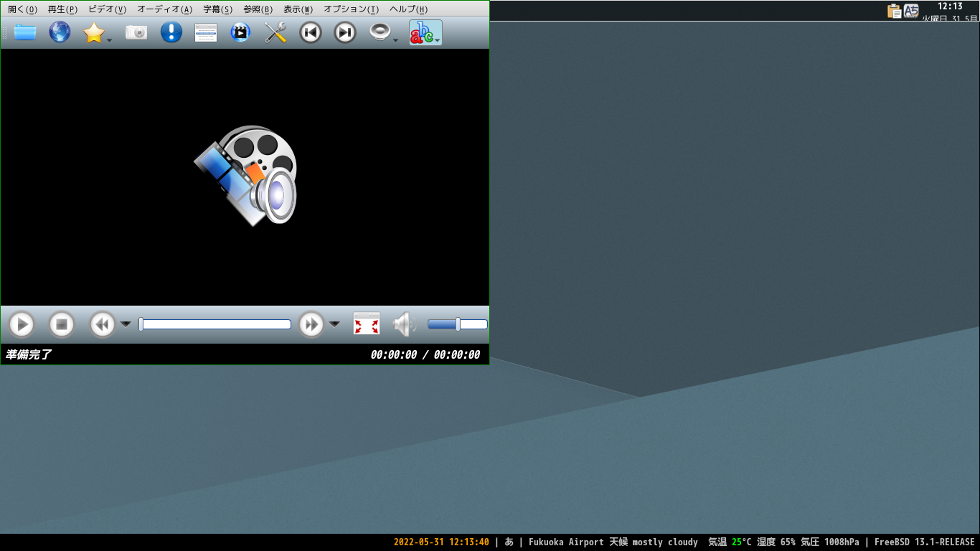The image size is (980, 551).
Task: Toggle fullscreen with the red arrows icon
Action: tap(367, 324)
